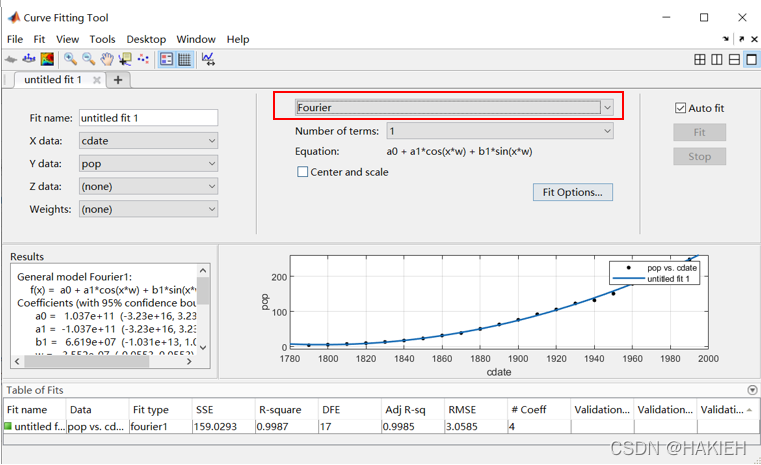Click Results scrollbar down arrow
The image size is (761, 465).
(x=203, y=347)
